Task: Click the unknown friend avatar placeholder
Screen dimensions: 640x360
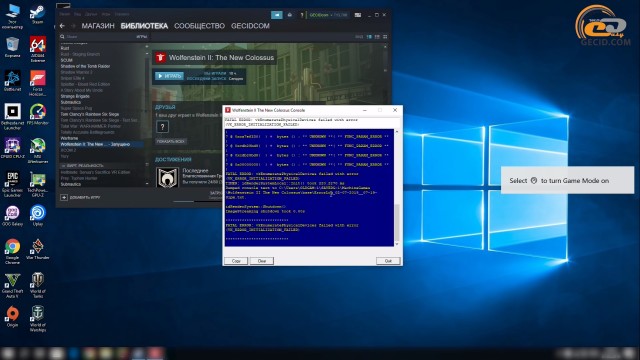Action: (162, 127)
